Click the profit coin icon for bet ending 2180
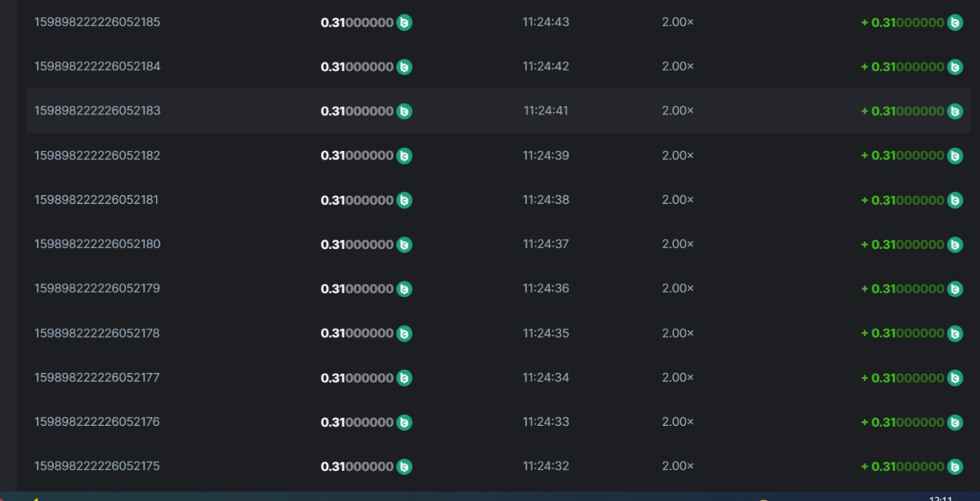This screenshot has width=980, height=501. pos(955,245)
